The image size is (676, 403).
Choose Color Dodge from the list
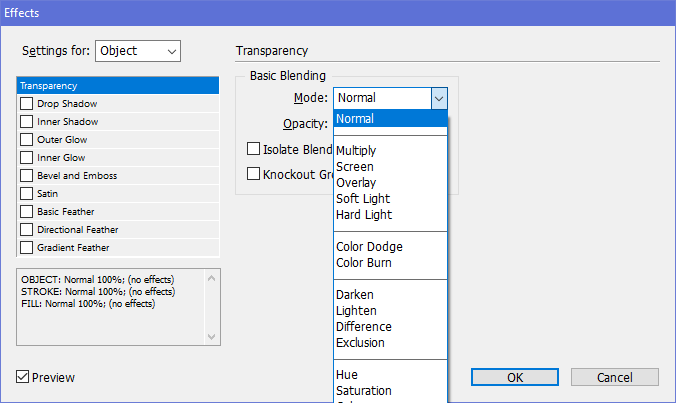pyautogui.click(x=369, y=247)
